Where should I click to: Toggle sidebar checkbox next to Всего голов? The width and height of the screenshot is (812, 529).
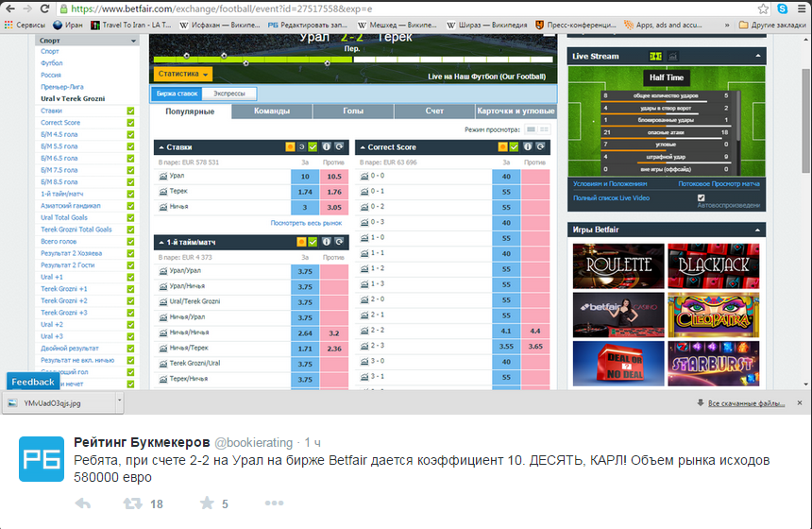point(130,242)
